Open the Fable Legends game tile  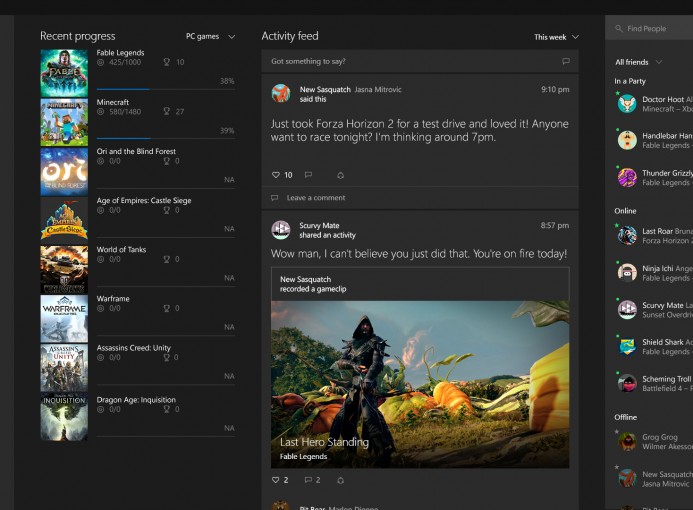click(x=64, y=73)
